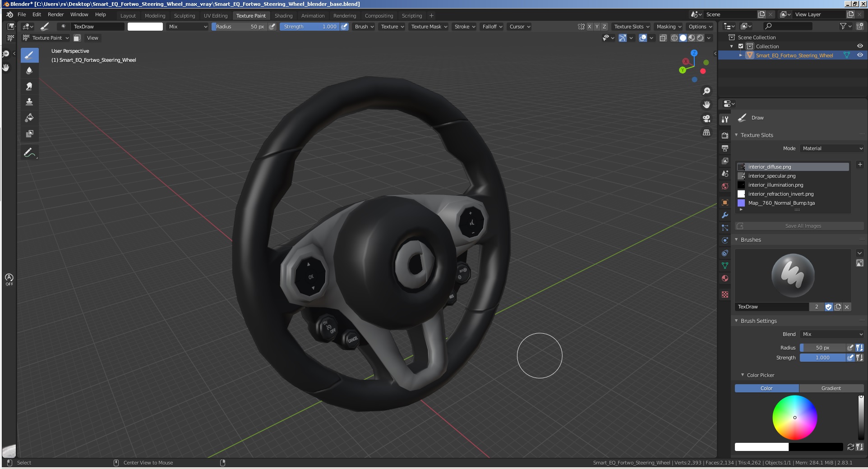Open Physics properties tab

(725, 240)
